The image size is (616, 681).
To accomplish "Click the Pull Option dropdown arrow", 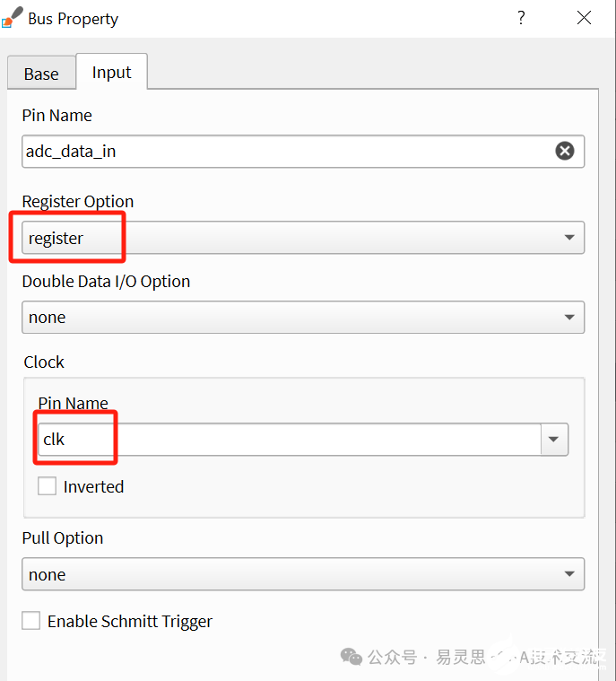I will pos(569,574).
